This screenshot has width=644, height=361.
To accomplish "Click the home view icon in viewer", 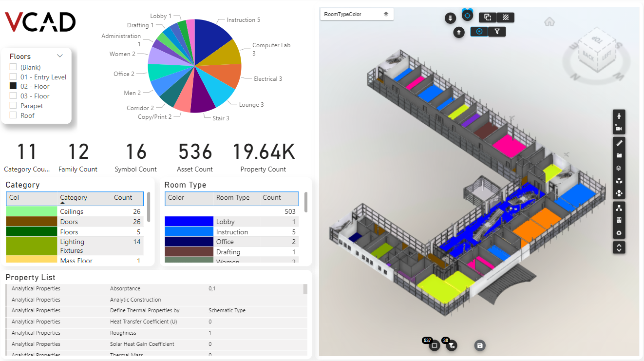I will [x=549, y=21].
